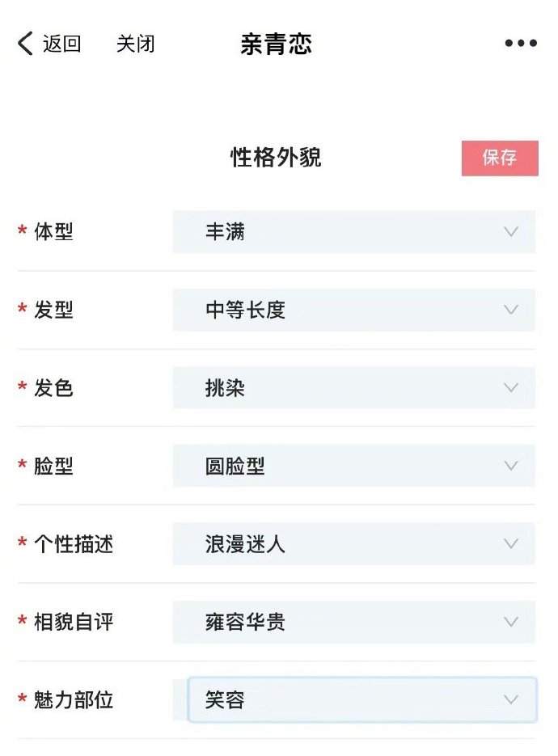Viewport: 558px width, 756px height.
Task: Click the chevron beside 丰满
Action: click(510, 232)
